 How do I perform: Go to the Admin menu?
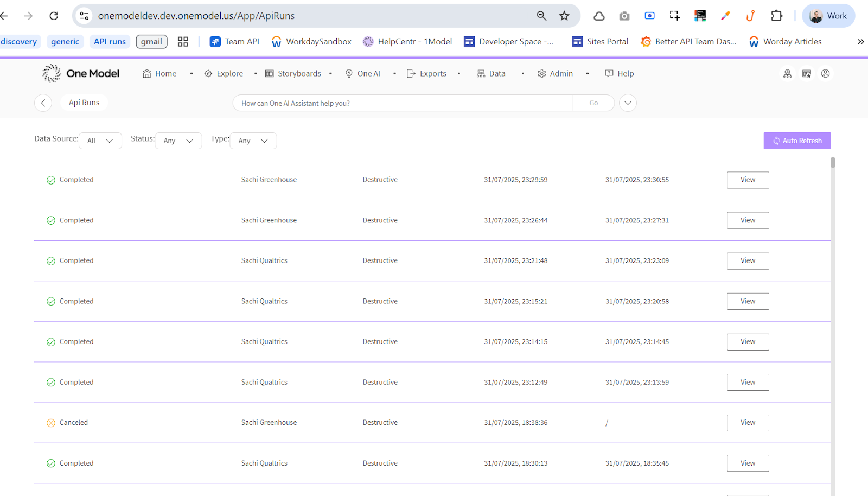[x=556, y=73]
